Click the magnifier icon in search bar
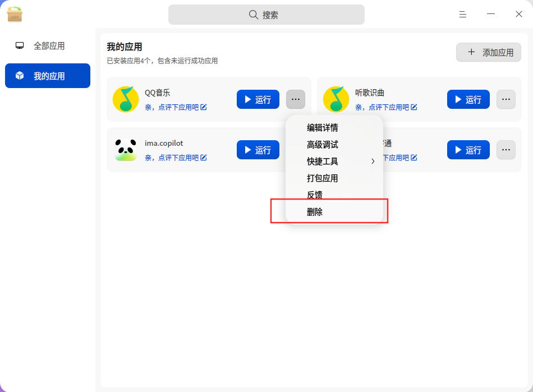533x392 pixels. point(254,15)
